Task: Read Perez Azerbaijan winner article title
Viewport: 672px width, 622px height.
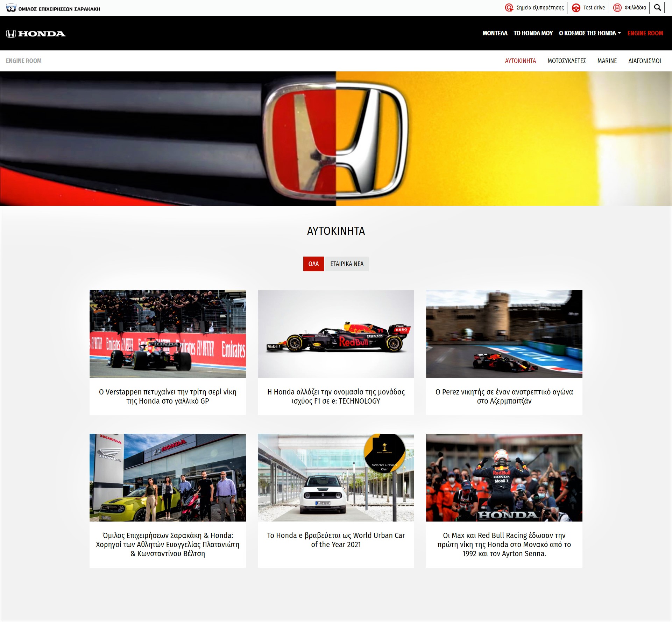Action: tap(504, 396)
